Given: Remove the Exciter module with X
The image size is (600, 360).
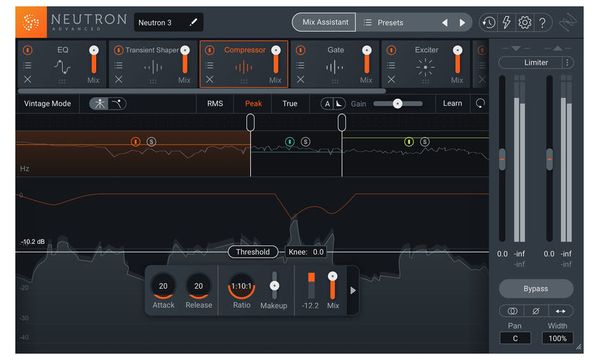Looking at the screenshot, I should tap(391, 80).
